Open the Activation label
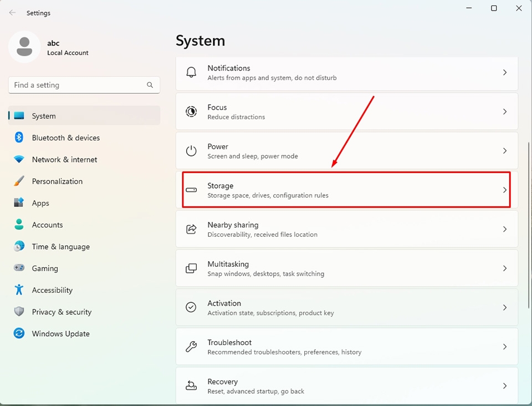The width and height of the screenshot is (532, 406). tap(224, 303)
